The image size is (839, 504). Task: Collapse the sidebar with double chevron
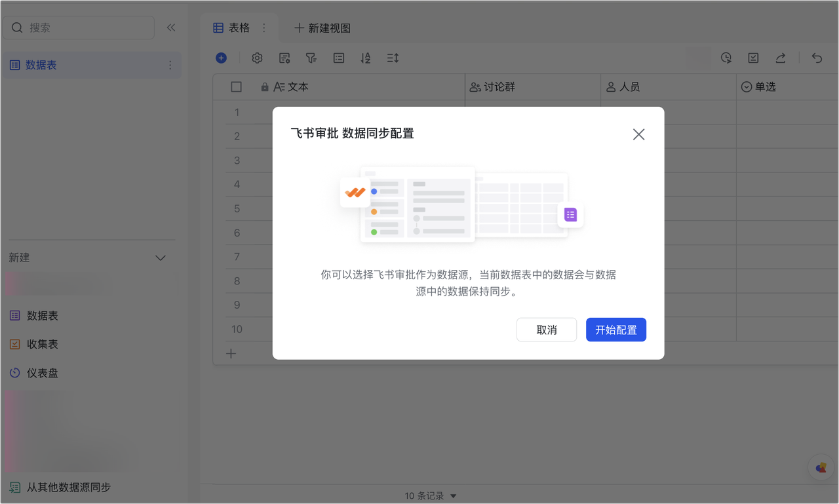pos(171,28)
